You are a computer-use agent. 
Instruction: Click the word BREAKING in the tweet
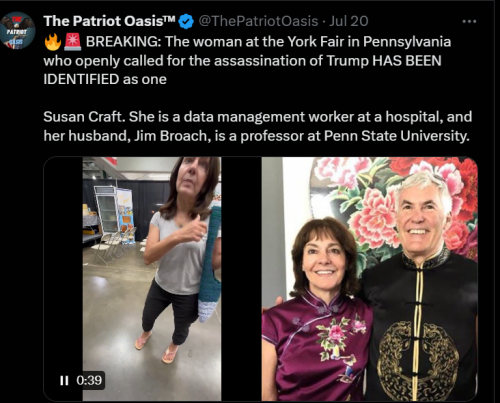[x=123, y=42]
